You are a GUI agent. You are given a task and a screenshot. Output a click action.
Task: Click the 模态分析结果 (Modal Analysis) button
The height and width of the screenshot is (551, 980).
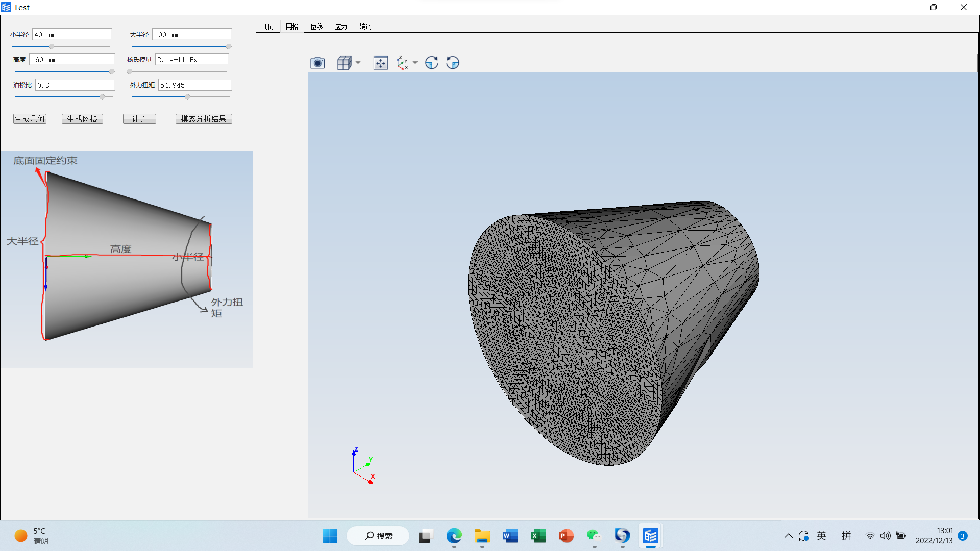point(204,118)
